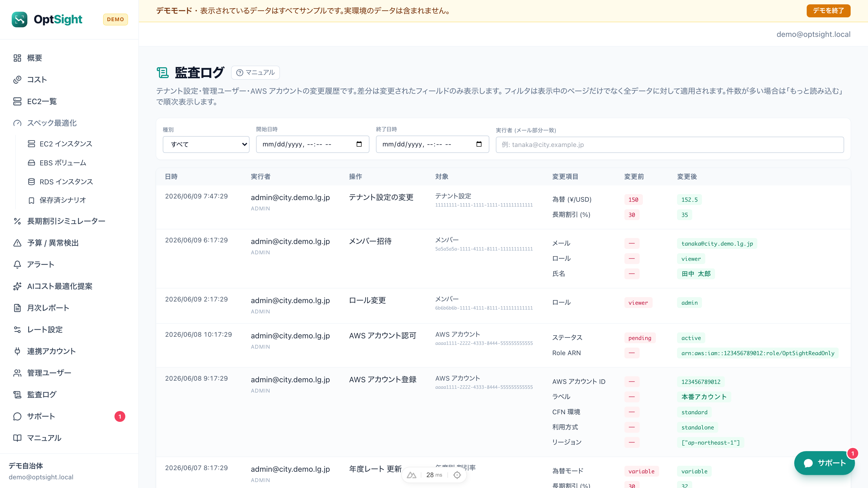Click the 開始日時 date input field

[x=312, y=144]
